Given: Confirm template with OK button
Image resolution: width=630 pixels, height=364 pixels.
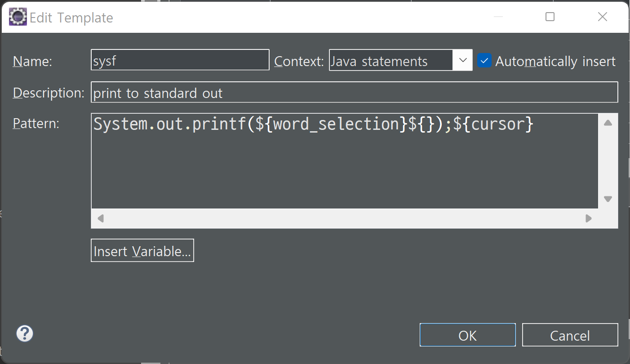Looking at the screenshot, I should [x=468, y=335].
